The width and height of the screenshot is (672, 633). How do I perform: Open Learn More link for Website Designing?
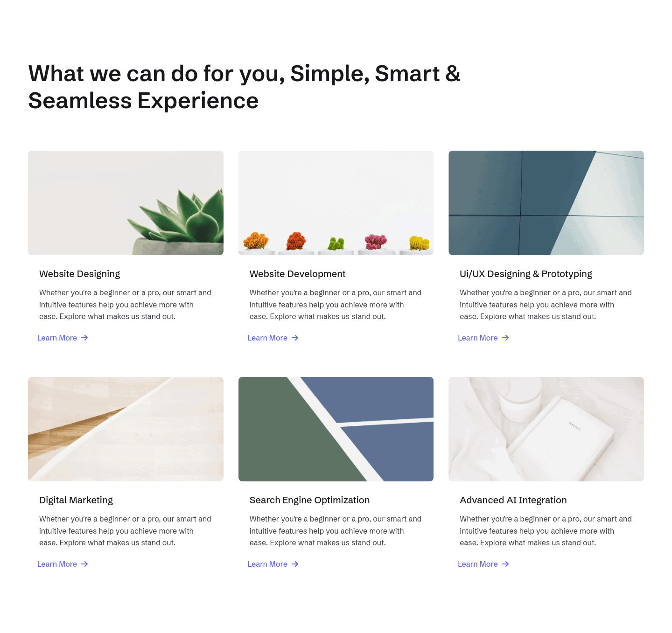[x=63, y=338]
